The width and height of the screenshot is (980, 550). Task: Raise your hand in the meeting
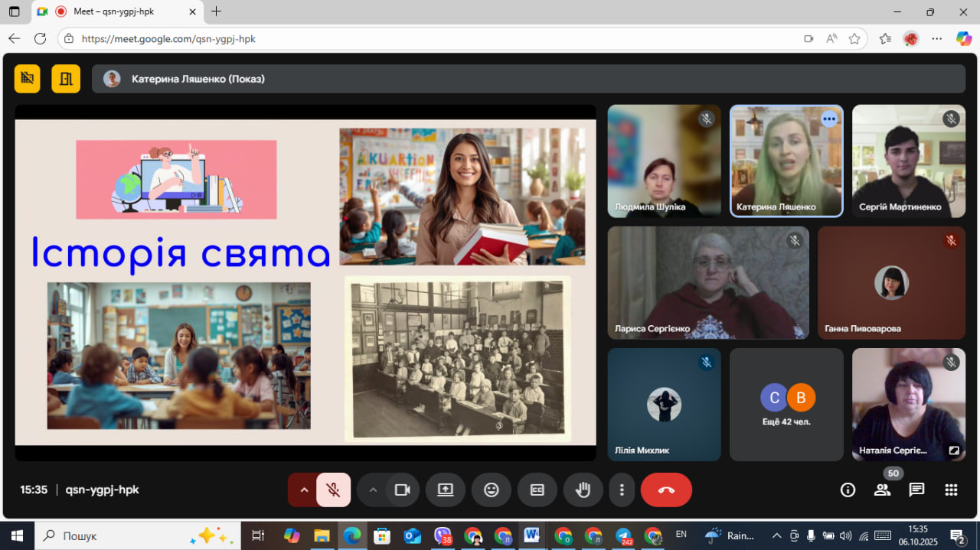583,490
